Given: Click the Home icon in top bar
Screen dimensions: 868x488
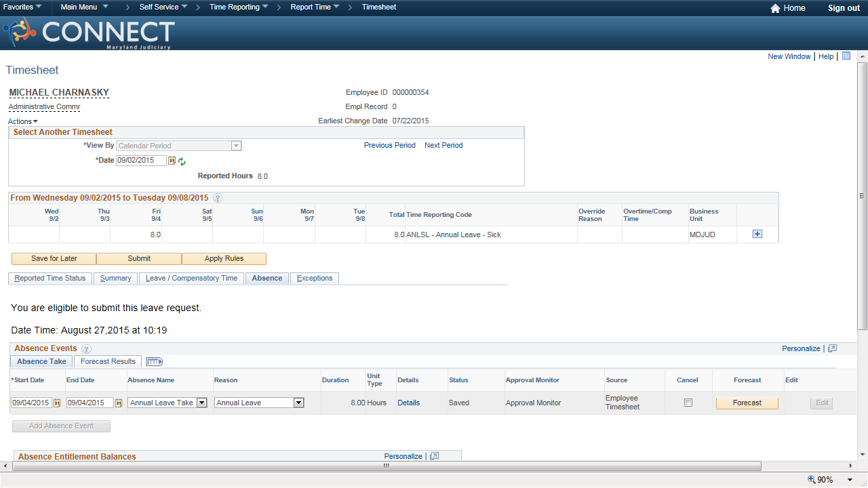Looking at the screenshot, I should 775,8.
